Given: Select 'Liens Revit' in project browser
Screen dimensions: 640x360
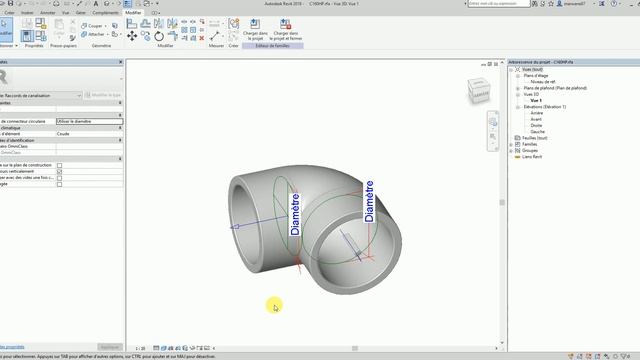Looking at the screenshot, I should click(532, 157).
